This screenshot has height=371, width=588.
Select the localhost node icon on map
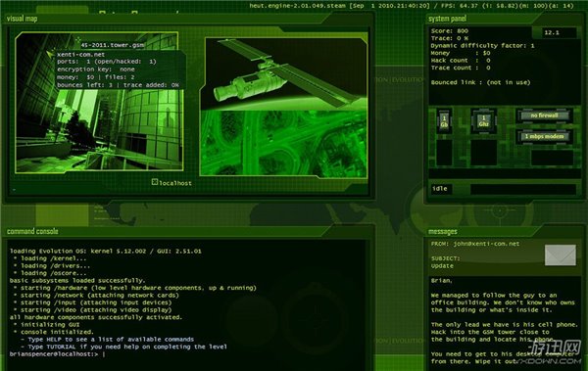tap(155, 182)
